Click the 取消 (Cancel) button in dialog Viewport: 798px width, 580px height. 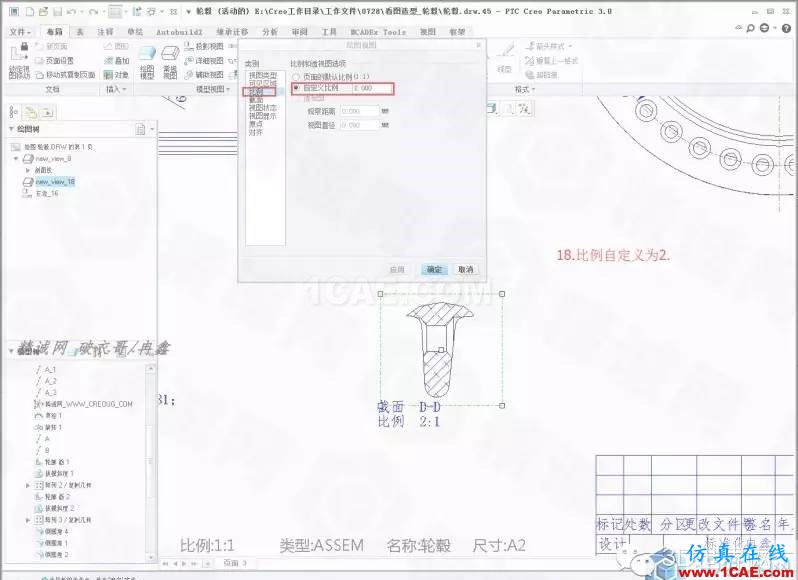[466, 270]
